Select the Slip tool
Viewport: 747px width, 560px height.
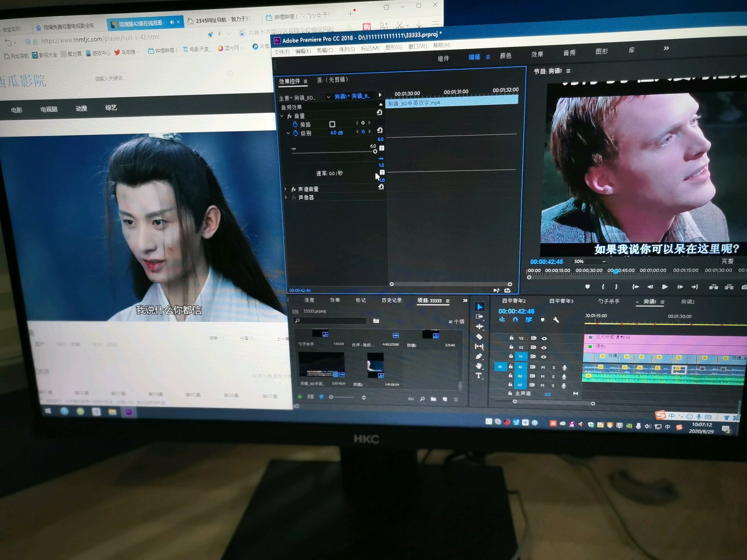(479, 346)
